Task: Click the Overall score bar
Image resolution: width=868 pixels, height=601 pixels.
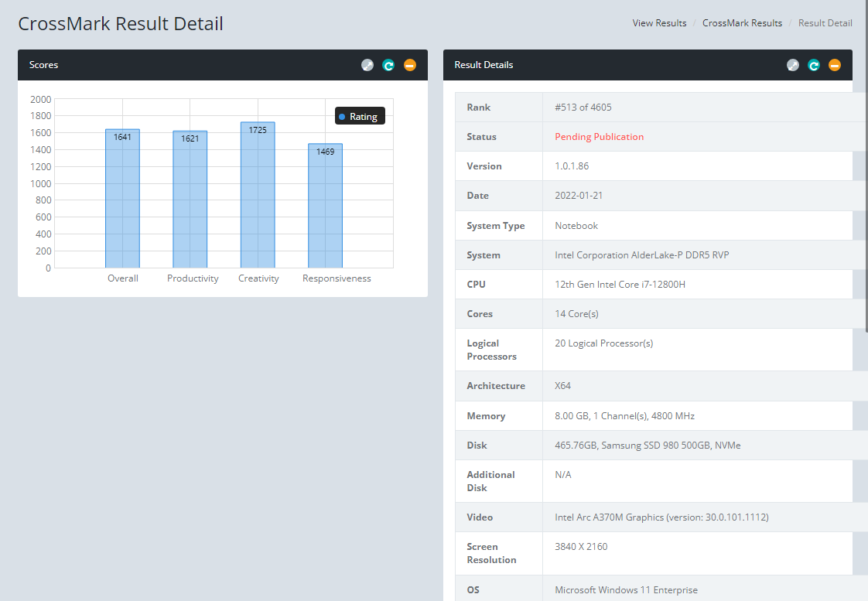Action: coord(122,201)
